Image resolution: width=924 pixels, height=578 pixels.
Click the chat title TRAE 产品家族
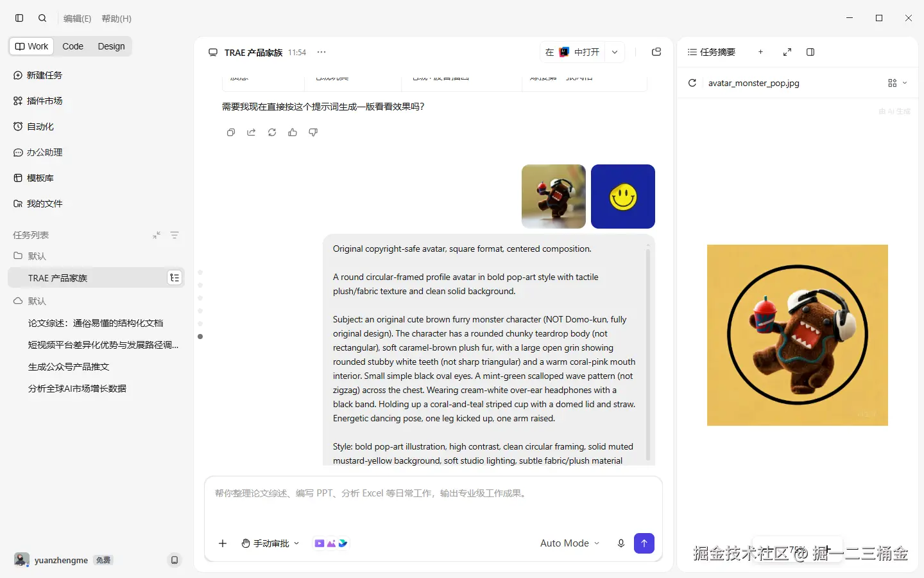[x=253, y=53]
